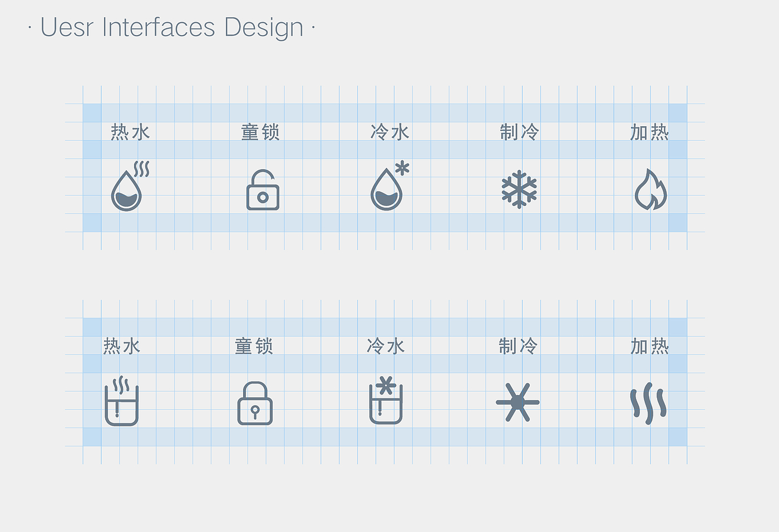
Task: Click the closed padlock icon
Action: coord(255,403)
